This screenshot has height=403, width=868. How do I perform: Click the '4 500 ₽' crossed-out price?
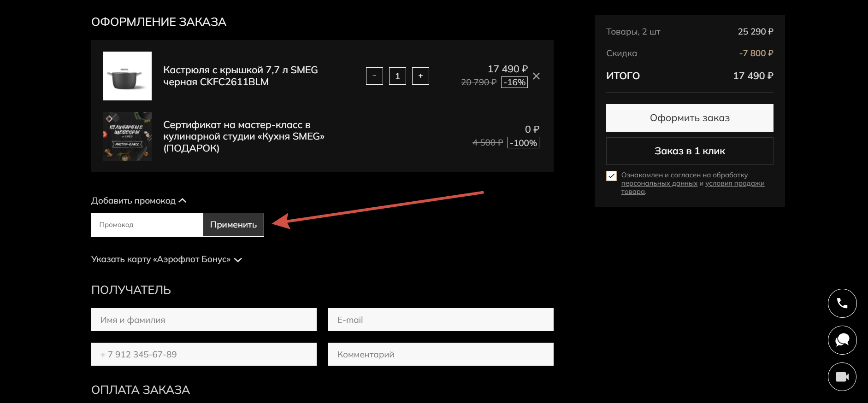pos(488,143)
